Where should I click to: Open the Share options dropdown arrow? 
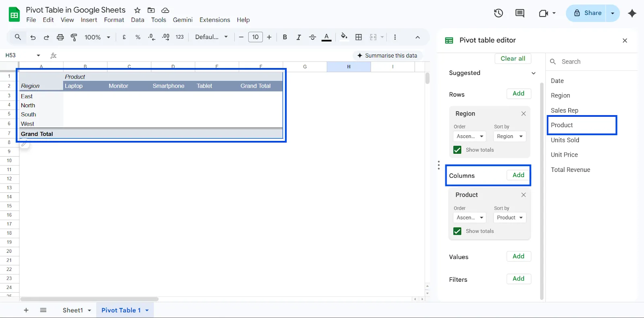click(613, 13)
